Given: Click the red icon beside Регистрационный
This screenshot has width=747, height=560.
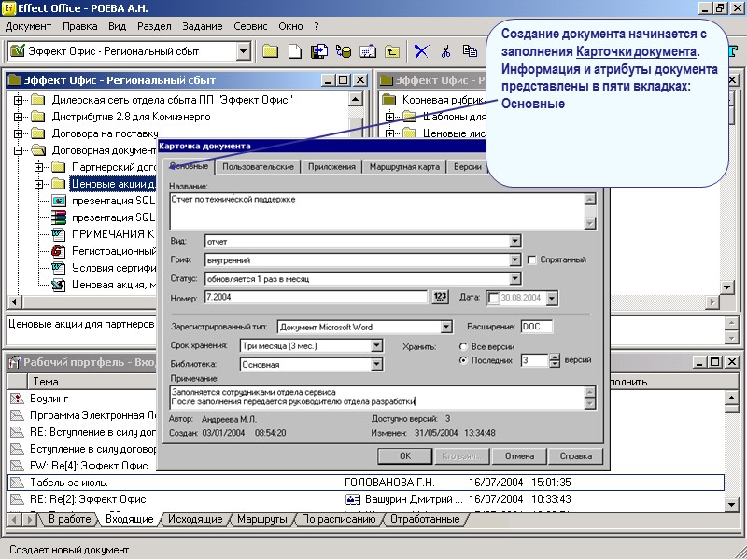Looking at the screenshot, I should 58,250.
